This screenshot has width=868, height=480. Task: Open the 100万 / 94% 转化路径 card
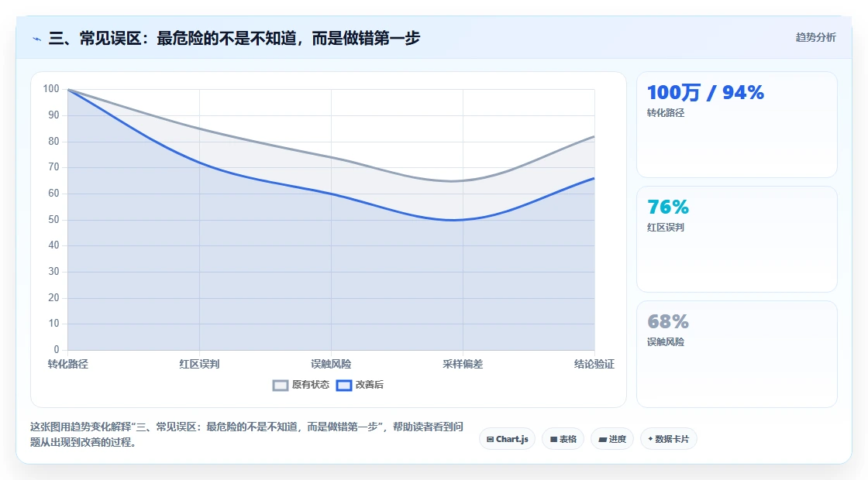coord(737,125)
